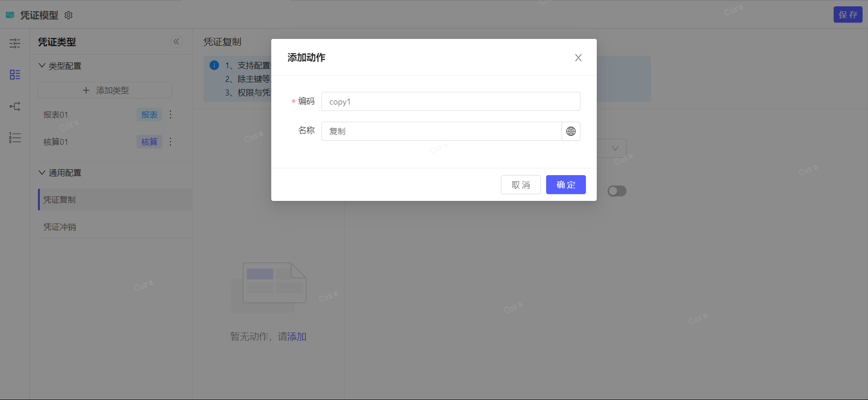Collapse the 通用配置 section

[42, 173]
